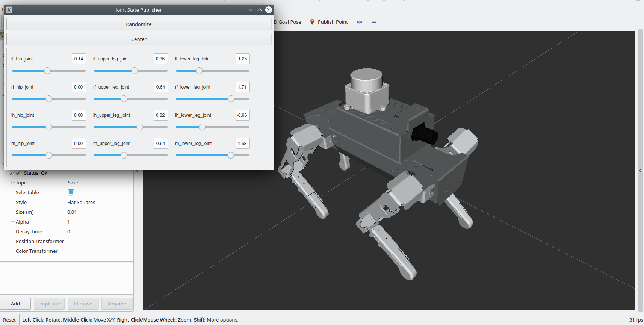Click the blue plus add-tool icon
The image size is (644, 325).
(x=360, y=22)
